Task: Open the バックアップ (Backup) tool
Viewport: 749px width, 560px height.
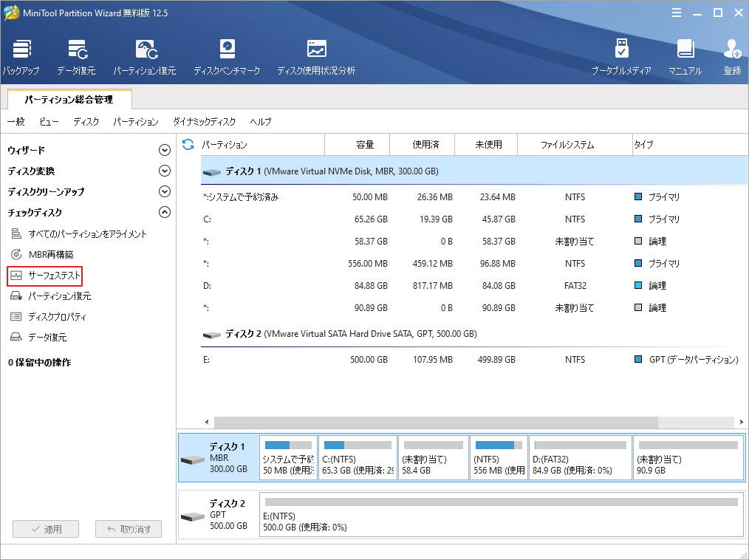Action: 21,58
